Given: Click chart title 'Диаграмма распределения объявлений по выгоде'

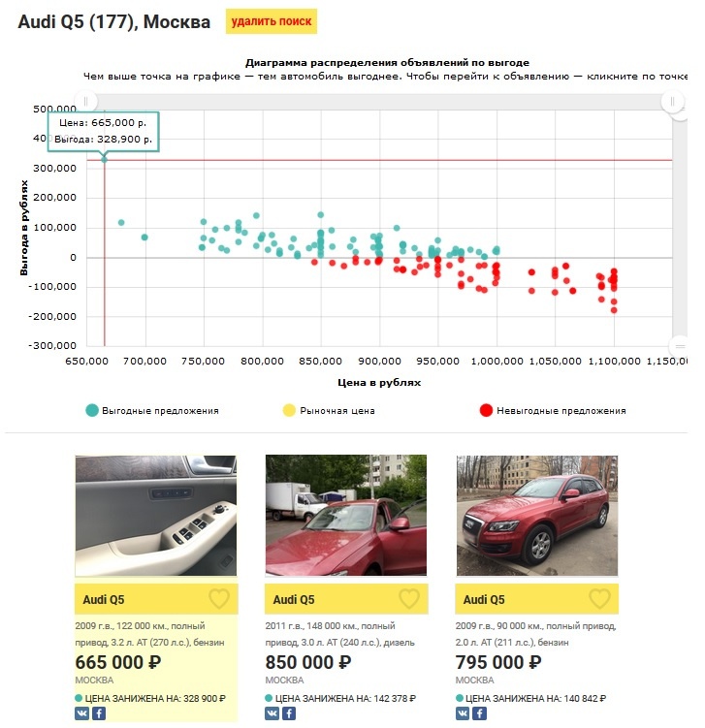Looking at the screenshot, I should (387, 63).
